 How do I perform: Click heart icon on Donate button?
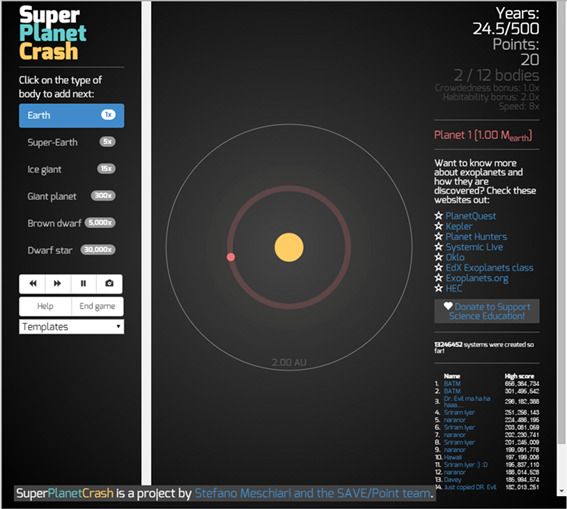click(x=448, y=306)
